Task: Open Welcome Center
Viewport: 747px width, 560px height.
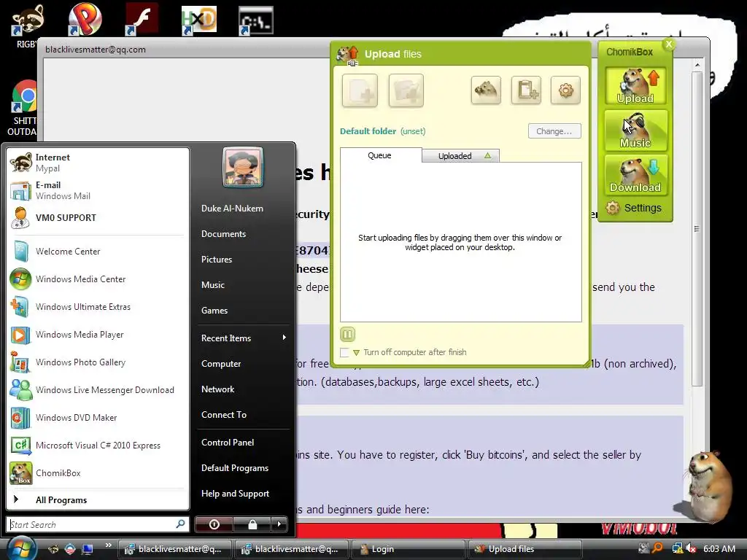Action: (x=98, y=252)
